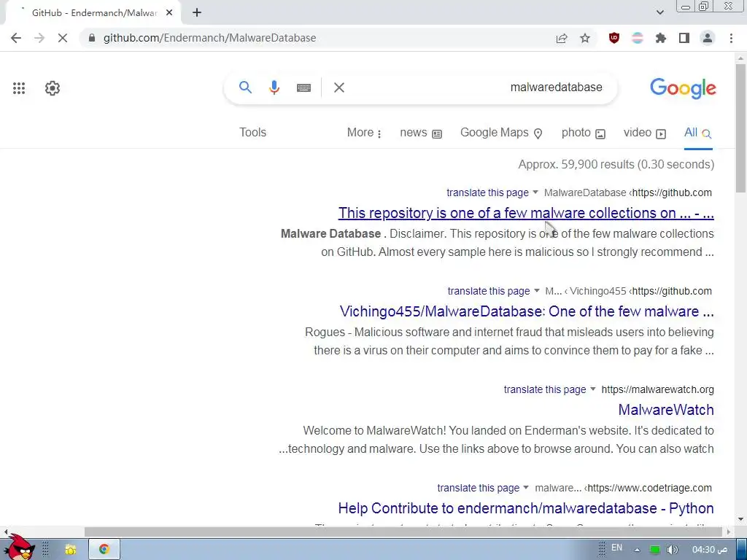Click the magnifier search button
The image size is (747, 560).
(245, 87)
